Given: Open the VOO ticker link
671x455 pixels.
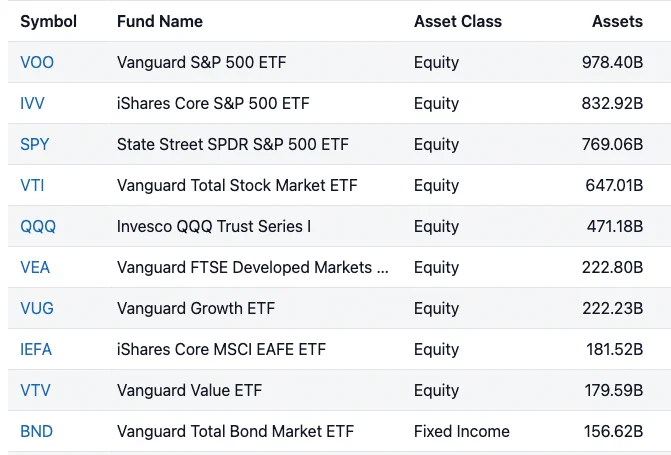Looking at the screenshot, I should pos(37,62).
